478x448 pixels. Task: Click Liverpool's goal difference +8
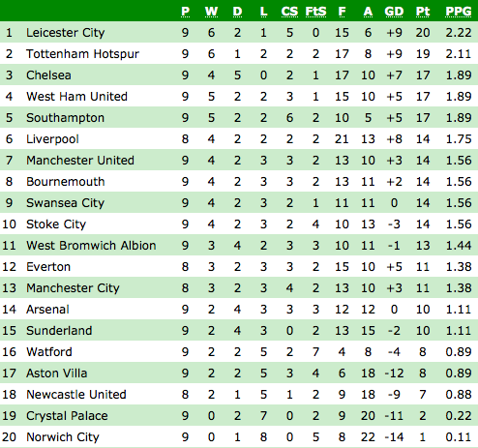(394, 139)
